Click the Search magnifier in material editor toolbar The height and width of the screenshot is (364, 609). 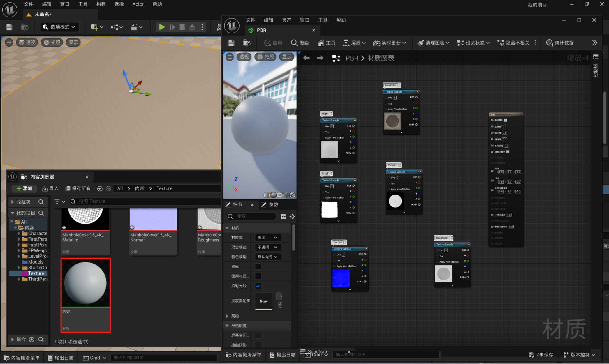[x=294, y=43]
